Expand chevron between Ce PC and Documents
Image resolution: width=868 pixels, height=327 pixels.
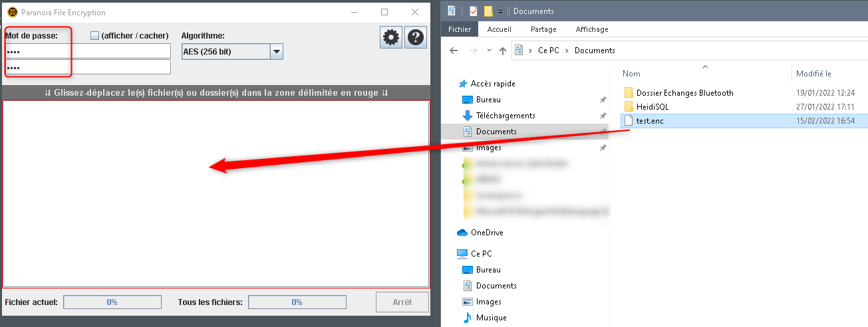(x=567, y=51)
